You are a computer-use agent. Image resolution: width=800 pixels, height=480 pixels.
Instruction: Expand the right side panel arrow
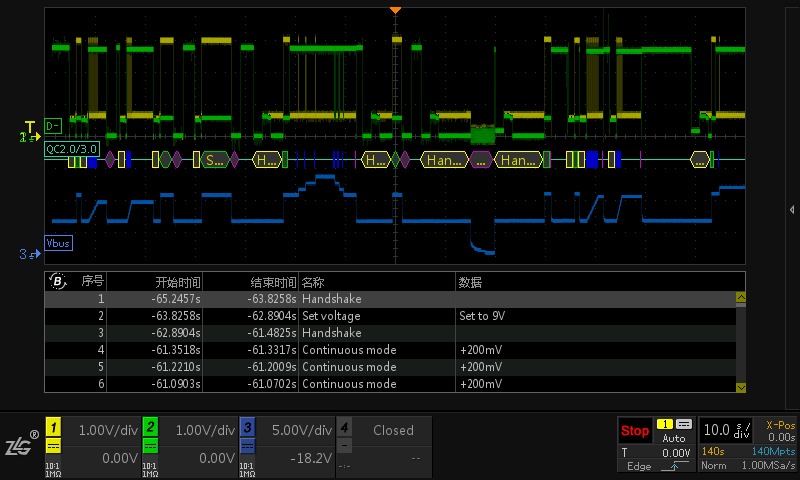tap(792, 208)
